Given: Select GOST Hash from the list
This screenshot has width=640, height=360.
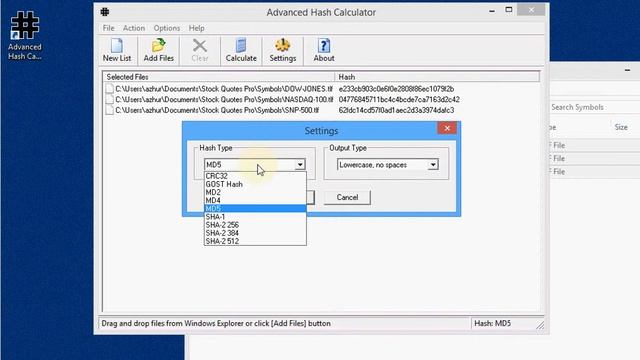Looking at the screenshot, I should coord(255,184).
